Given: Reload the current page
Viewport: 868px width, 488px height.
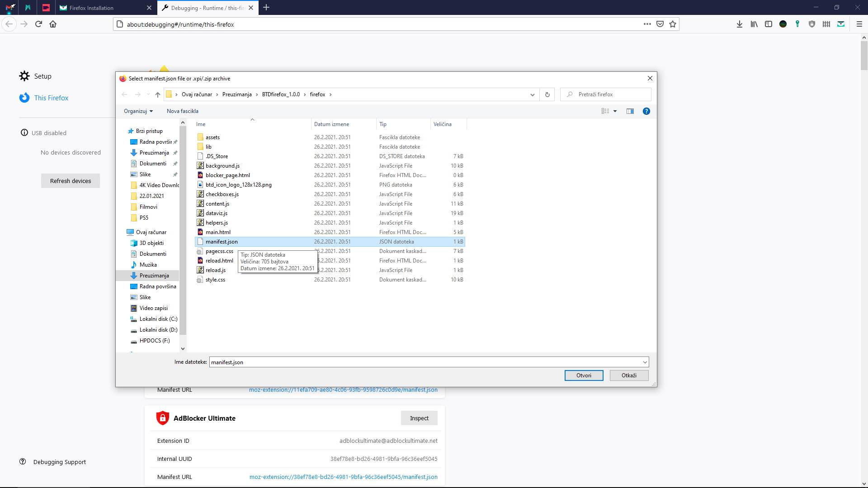Looking at the screenshot, I should point(38,24).
